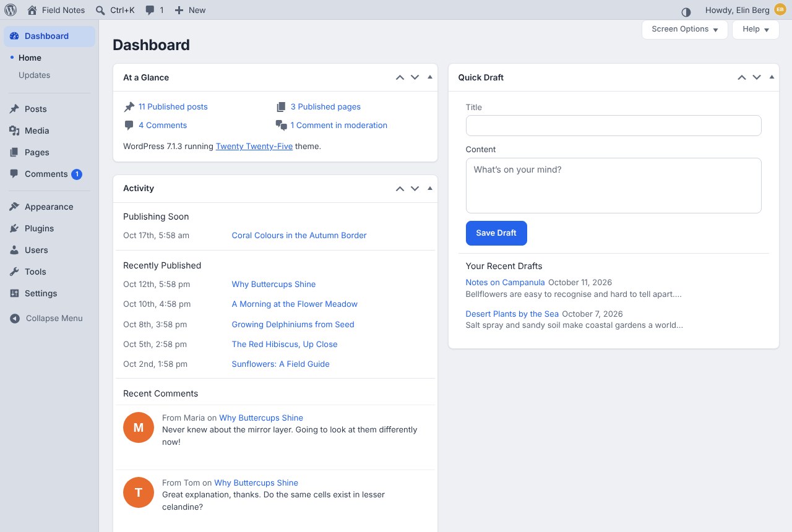Open Comments menu with badge
This screenshot has width=792, height=532.
click(49, 174)
